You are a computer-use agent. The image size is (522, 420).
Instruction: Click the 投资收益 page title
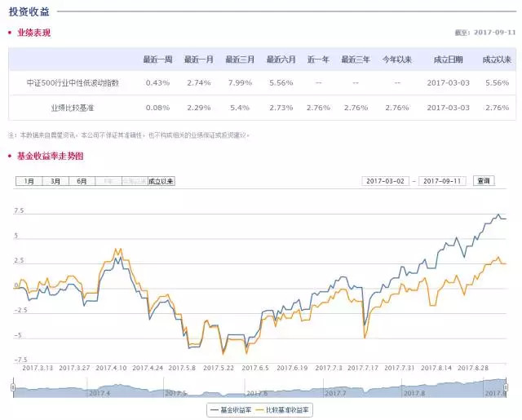29,11
